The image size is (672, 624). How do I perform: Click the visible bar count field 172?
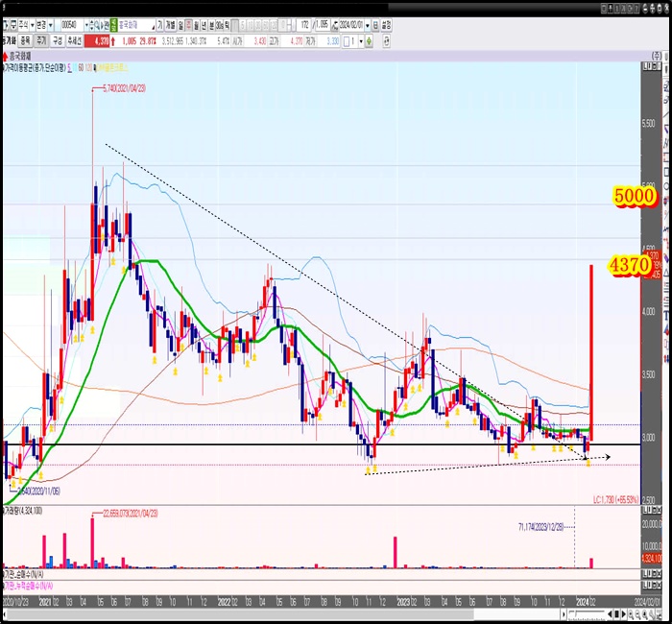click(x=304, y=25)
